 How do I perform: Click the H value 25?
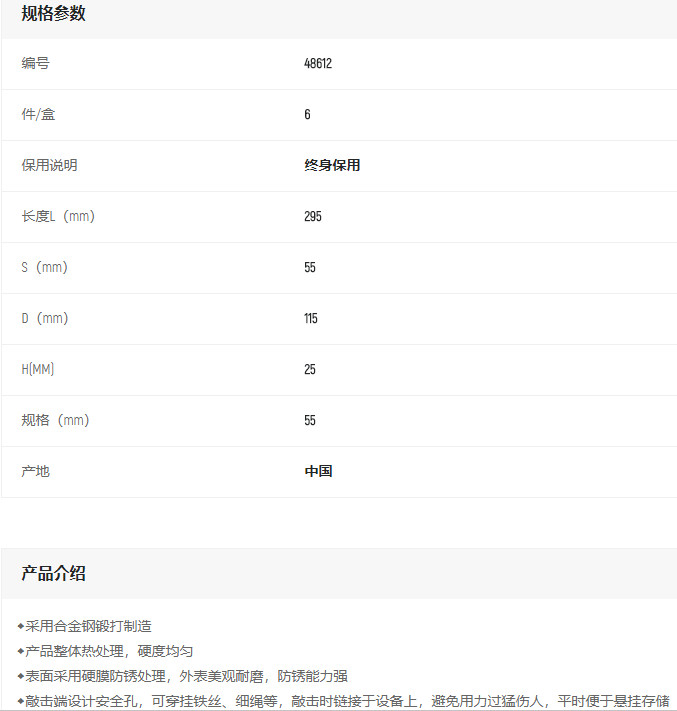[x=310, y=369]
